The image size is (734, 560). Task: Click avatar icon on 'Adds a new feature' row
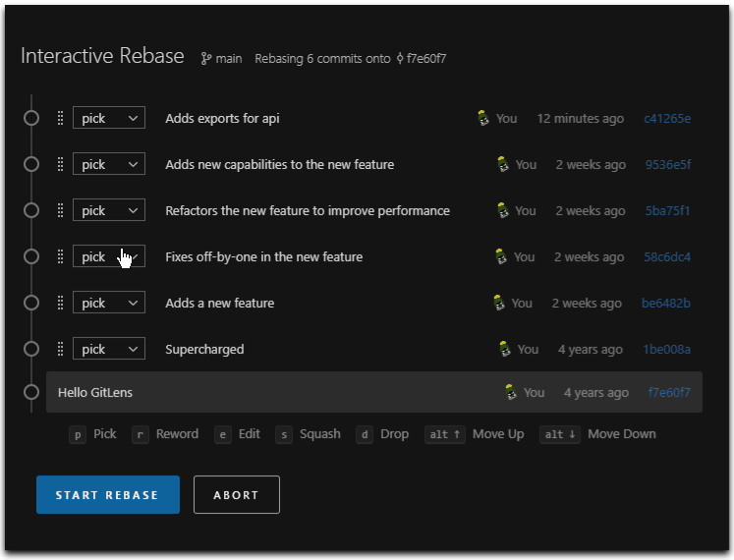(499, 303)
